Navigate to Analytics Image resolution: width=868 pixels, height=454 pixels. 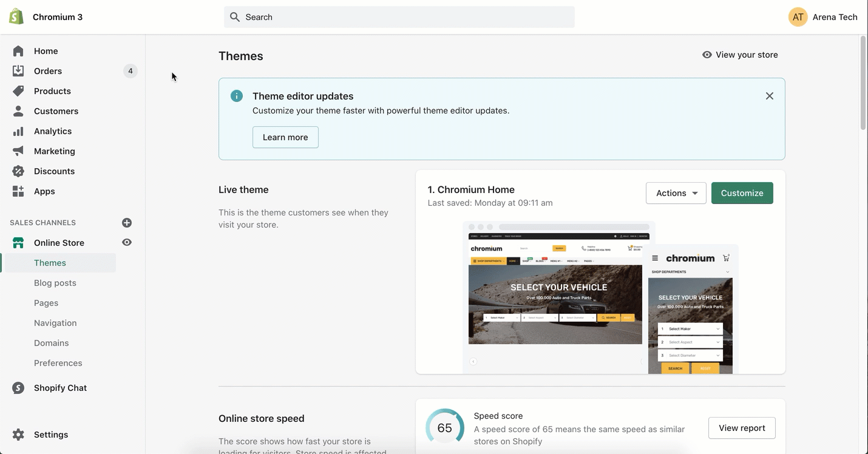(53, 131)
